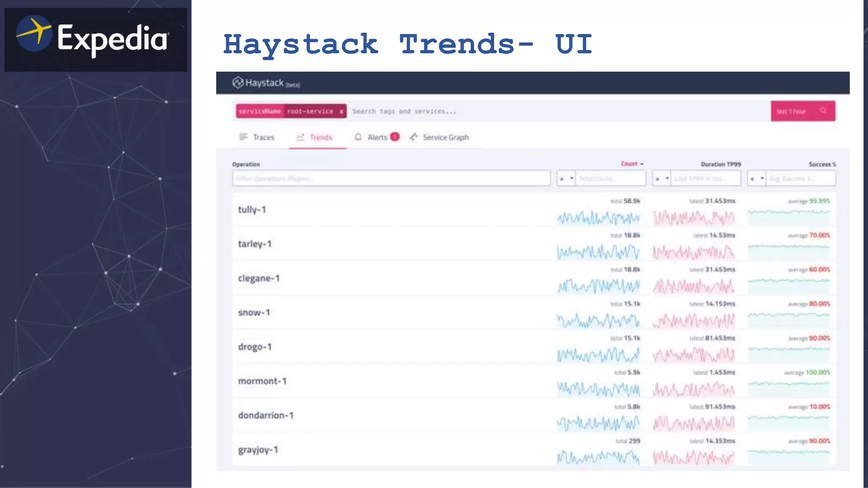Open the Success % operator dropdown
868x488 pixels.
pyautogui.click(x=757, y=179)
